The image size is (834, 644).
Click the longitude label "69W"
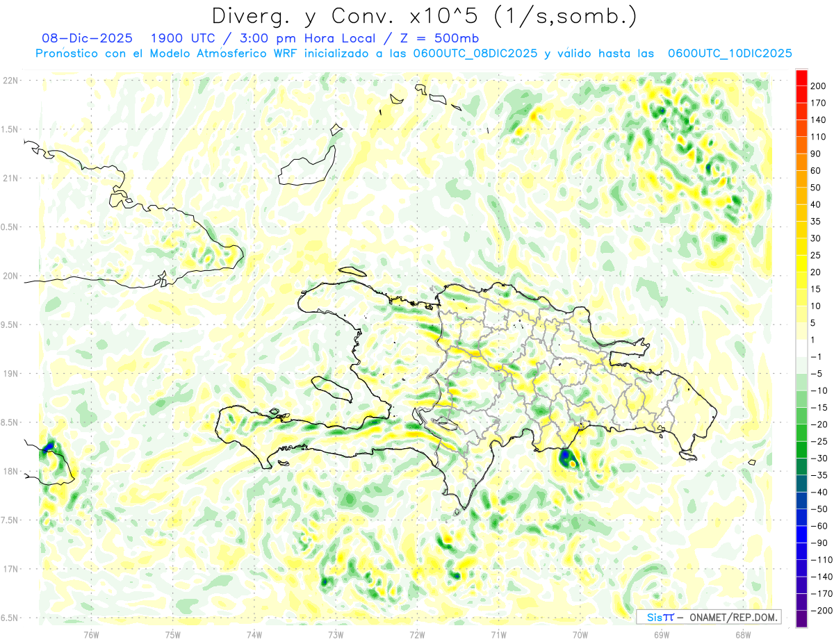point(661,634)
